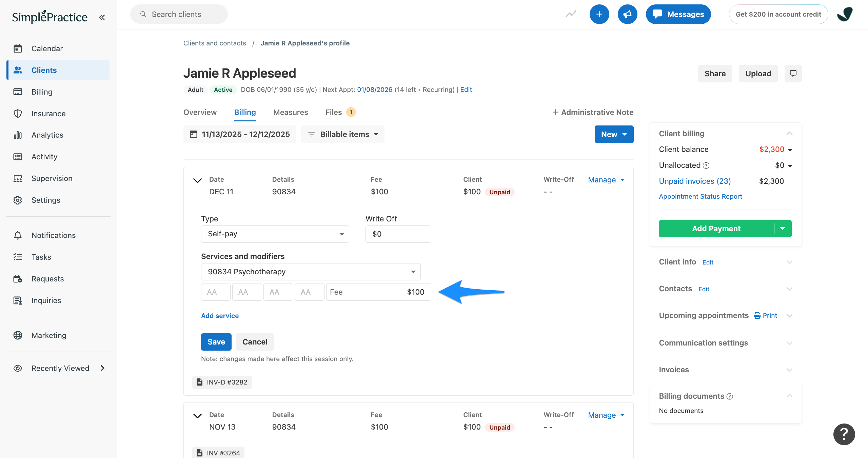The width and height of the screenshot is (868, 472).
Task: Open Inquiries icon in sidebar
Action: (18, 300)
